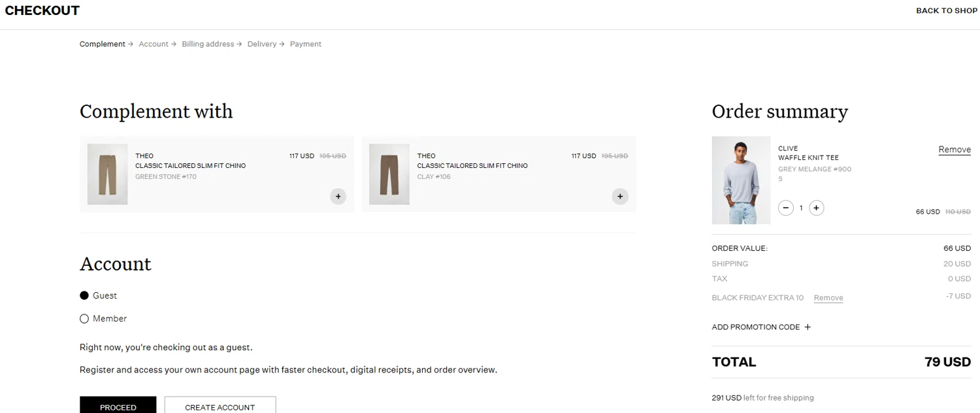Remove the Clive Waffle Knit Tee item
Screen dimensions: 980x413
[x=955, y=150]
